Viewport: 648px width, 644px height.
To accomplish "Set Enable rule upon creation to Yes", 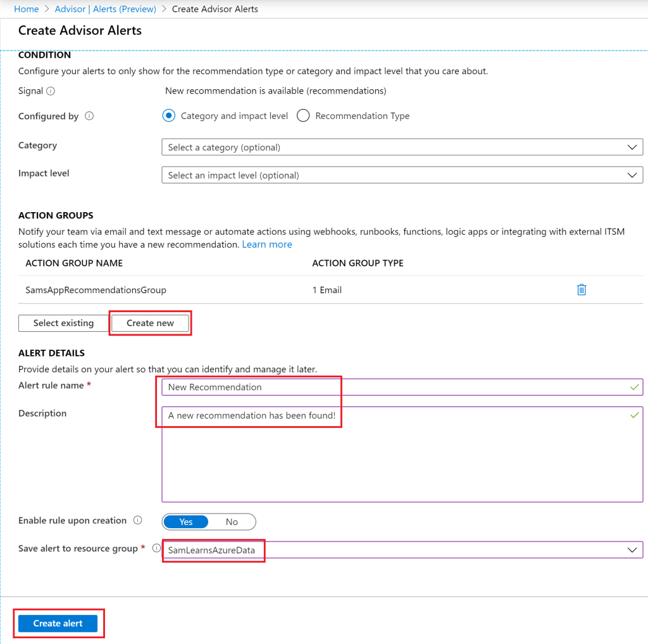I will click(x=186, y=522).
